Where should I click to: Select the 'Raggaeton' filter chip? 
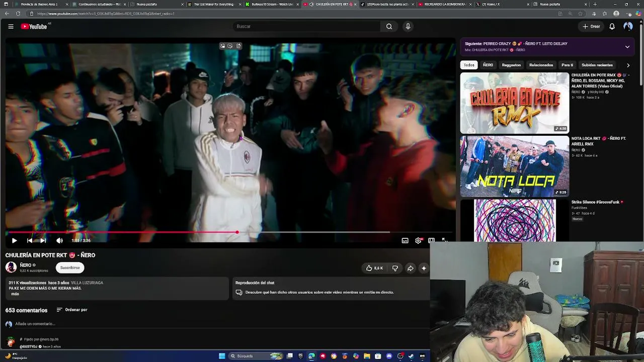click(511, 65)
